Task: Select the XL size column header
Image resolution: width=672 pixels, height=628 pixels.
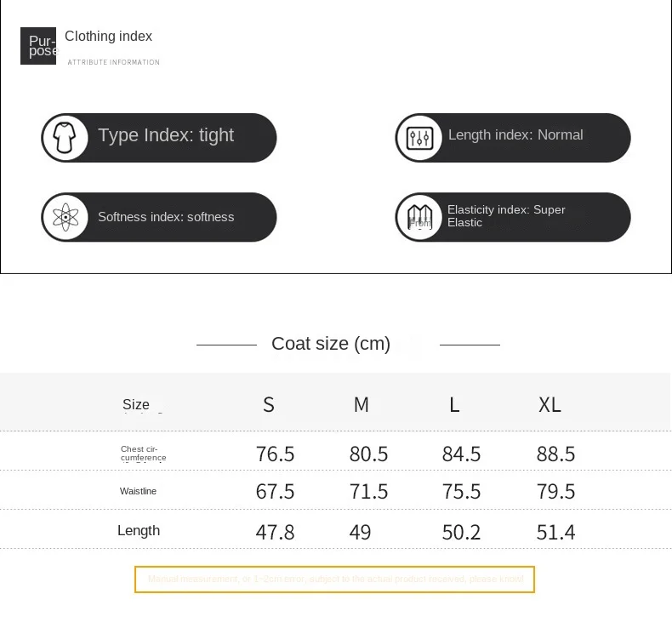Action: click(550, 405)
